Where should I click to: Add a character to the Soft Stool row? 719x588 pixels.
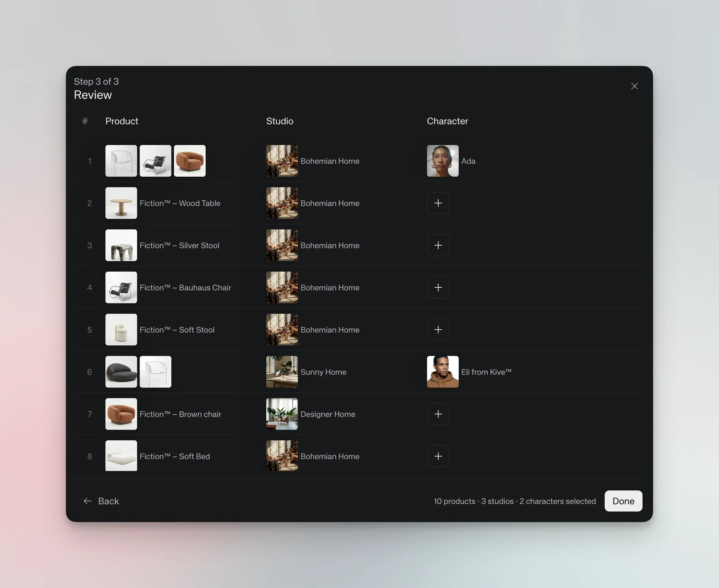(x=438, y=330)
